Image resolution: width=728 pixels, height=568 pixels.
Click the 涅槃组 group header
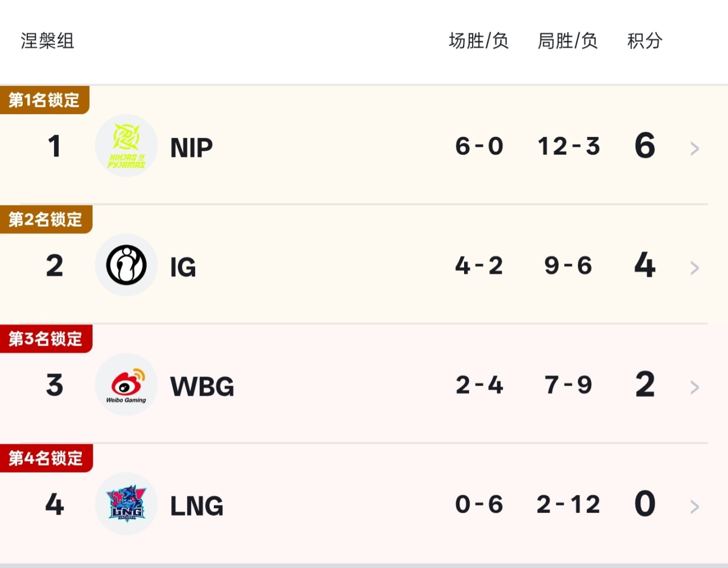coord(47,41)
